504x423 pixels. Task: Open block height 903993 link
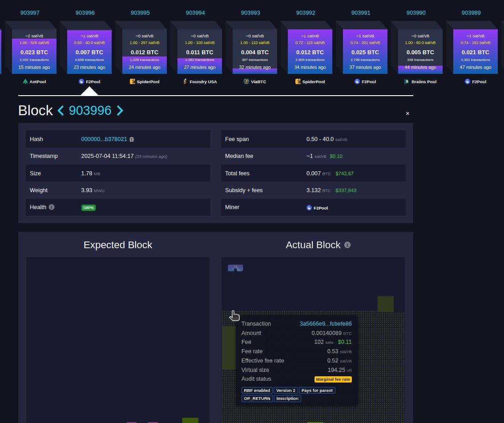point(251,13)
